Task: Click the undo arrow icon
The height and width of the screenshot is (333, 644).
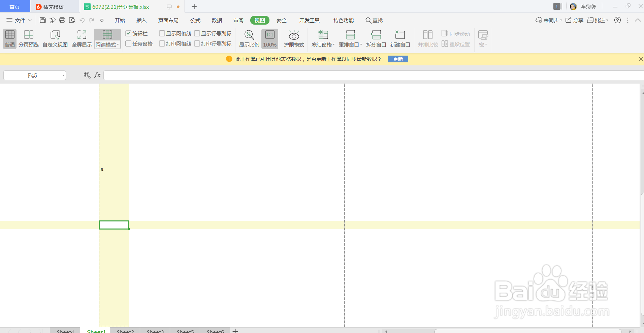Action: pos(82,20)
